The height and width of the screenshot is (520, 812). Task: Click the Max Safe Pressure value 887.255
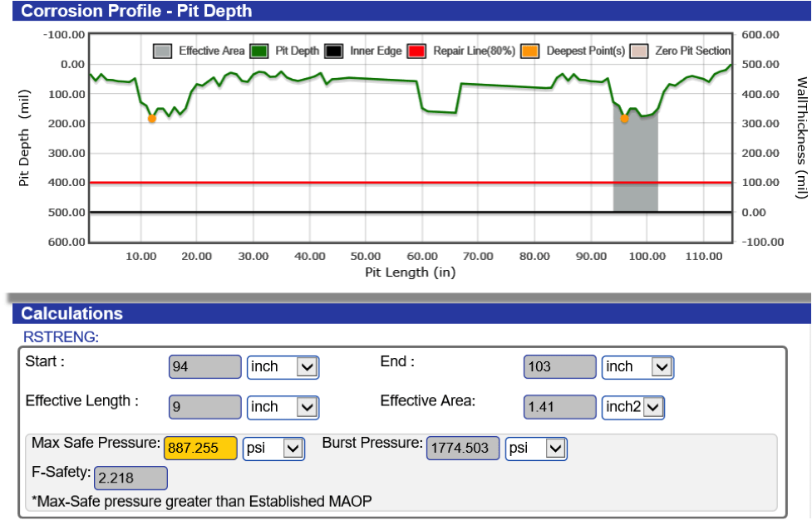(200, 448)
